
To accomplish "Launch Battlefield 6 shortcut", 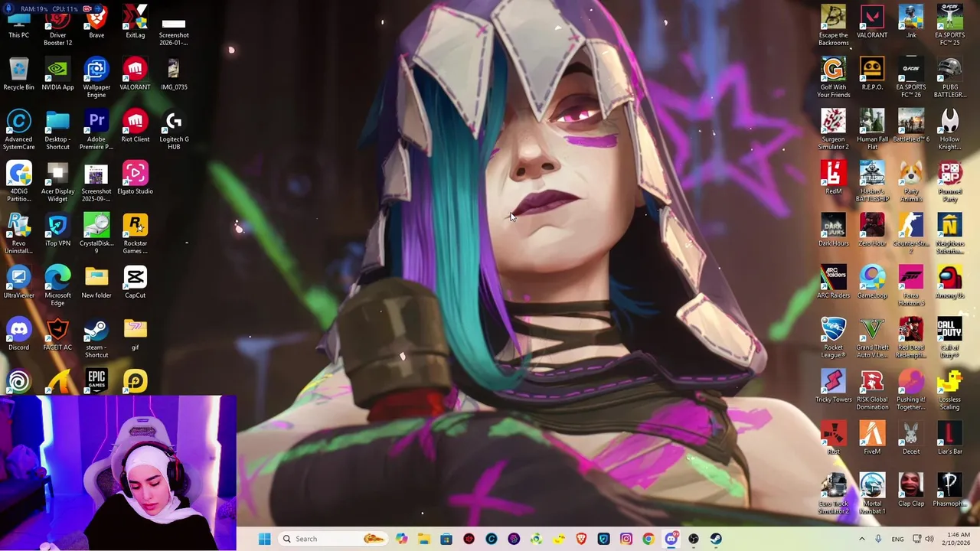I will click(x=911, y=127).
